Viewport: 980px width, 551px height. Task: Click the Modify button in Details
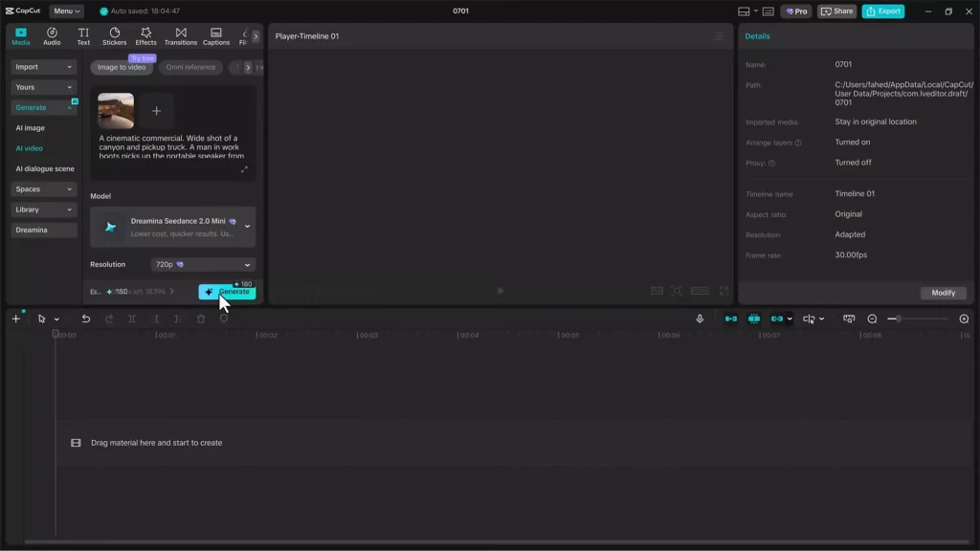pos(943,293)
